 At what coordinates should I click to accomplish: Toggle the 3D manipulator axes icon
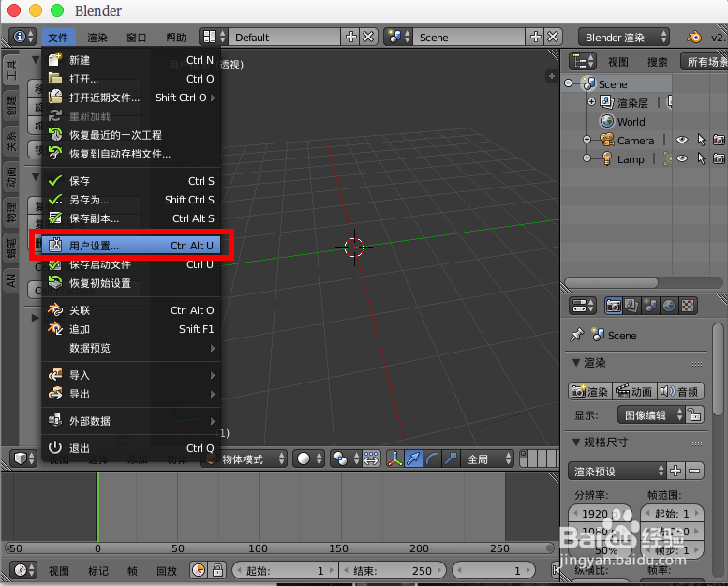click(395, 458)
